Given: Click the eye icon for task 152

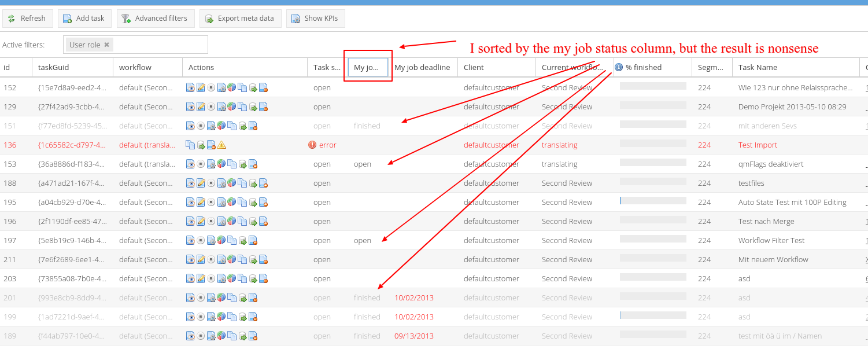Looking at the screenshot, I should (190, 88).
